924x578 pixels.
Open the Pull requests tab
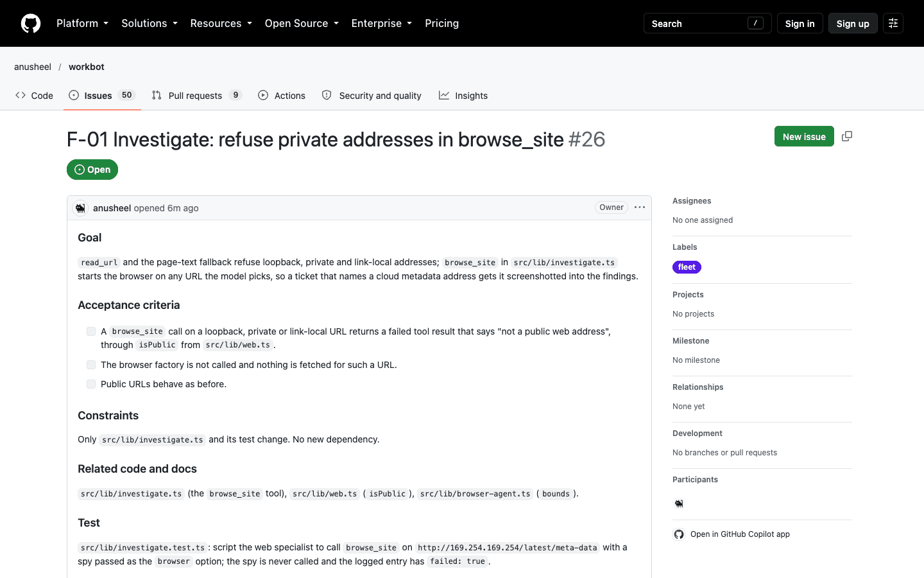click(196, 96)
